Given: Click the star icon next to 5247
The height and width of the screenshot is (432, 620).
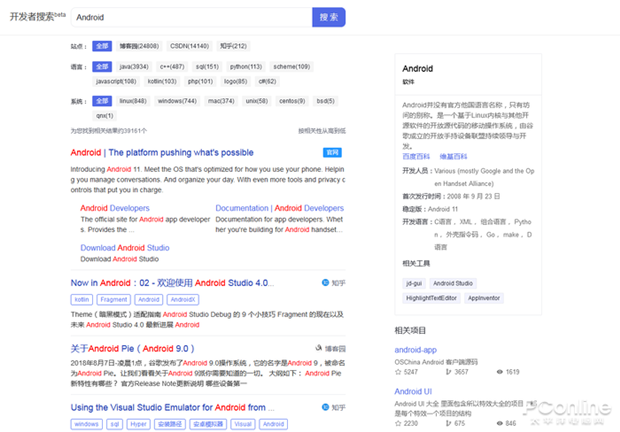Looking at the screenshot, I should [398, 372].
